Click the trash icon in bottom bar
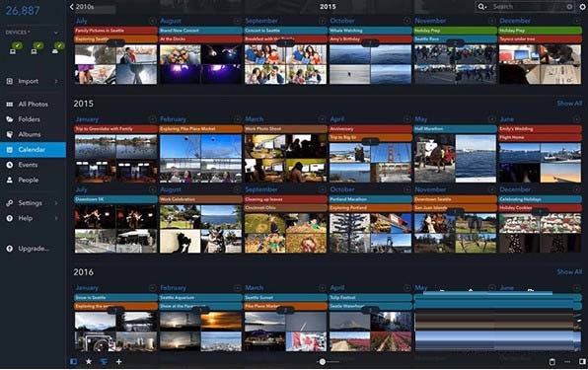Screen dimensions: 588x370 tap(552, 361)
